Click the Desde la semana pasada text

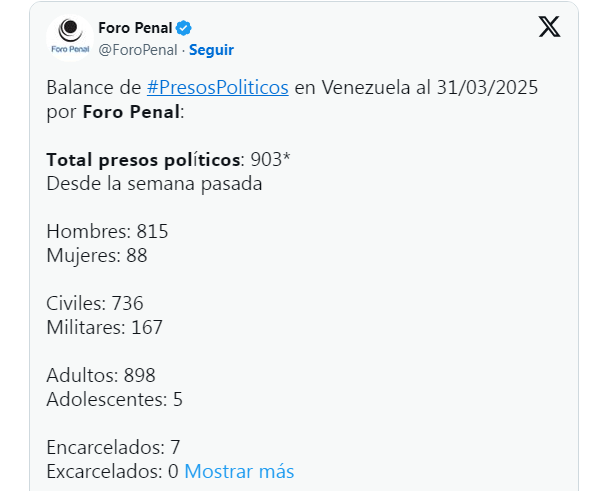pos(154,183)
